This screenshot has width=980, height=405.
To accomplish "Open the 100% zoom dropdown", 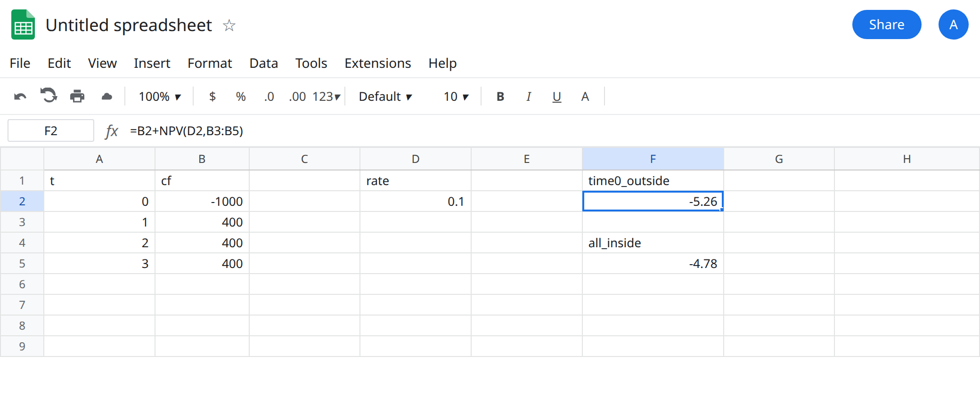I will (x=160, y=97).
